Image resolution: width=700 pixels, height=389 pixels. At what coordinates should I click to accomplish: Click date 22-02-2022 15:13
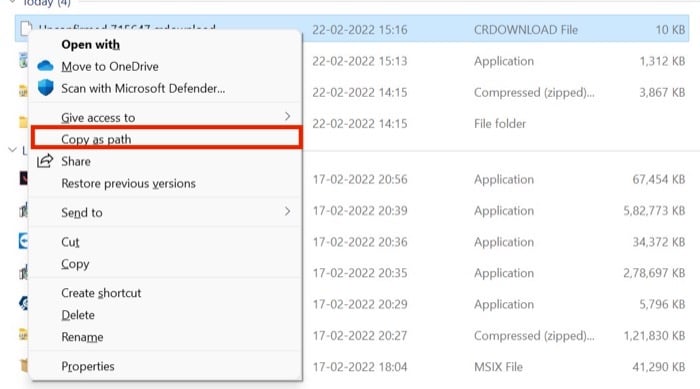pos(360,61)
